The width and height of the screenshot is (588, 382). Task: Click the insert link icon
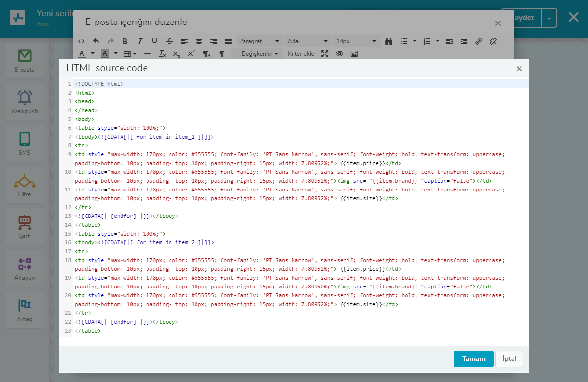pyautogui.click(x=479, y=41)
